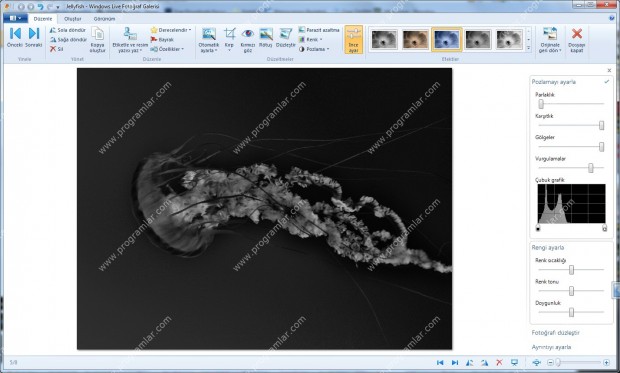Image resolution: width=620 pixels, height=373 pixels.
Task: Click the status bar previous photo icon
Action: 440,362
